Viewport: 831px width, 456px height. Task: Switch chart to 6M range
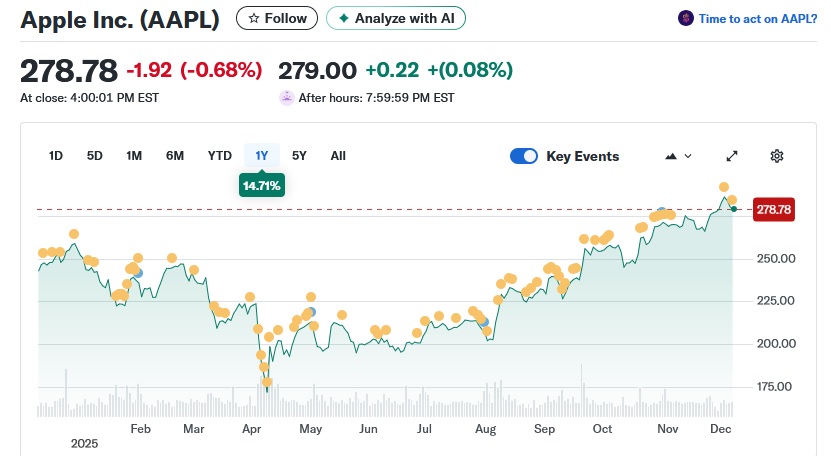point(175,155)
